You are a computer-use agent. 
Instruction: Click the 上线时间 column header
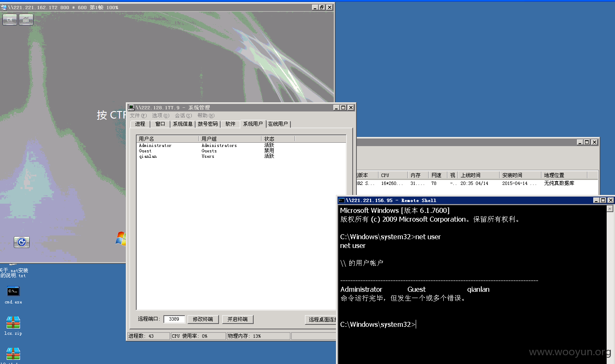point(478,175)
